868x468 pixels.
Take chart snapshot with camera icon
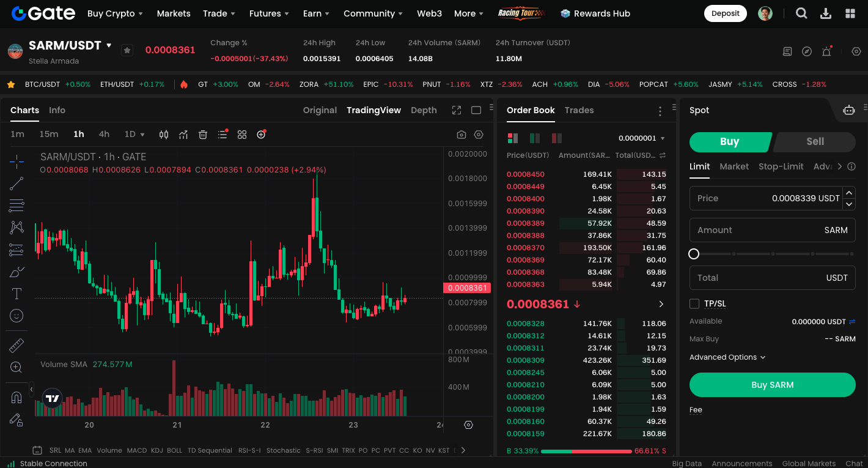click(x=462, y=135)
